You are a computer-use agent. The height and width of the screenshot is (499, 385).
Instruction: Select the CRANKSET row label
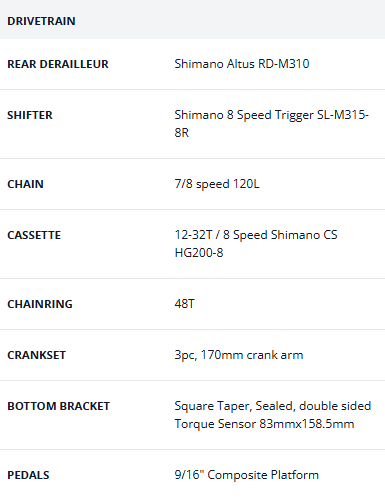pyautogui.click(x=37, y=355)
